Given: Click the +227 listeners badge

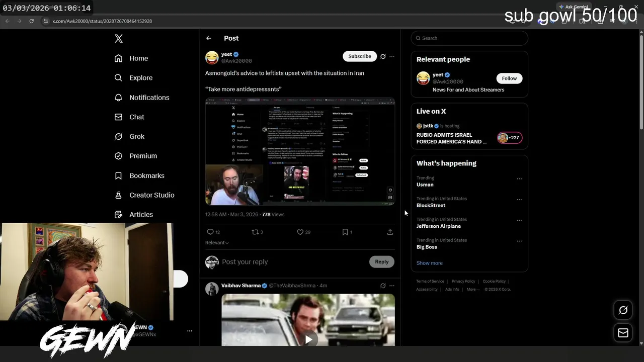Looking at the screenshot, I should tap(510, 138).
